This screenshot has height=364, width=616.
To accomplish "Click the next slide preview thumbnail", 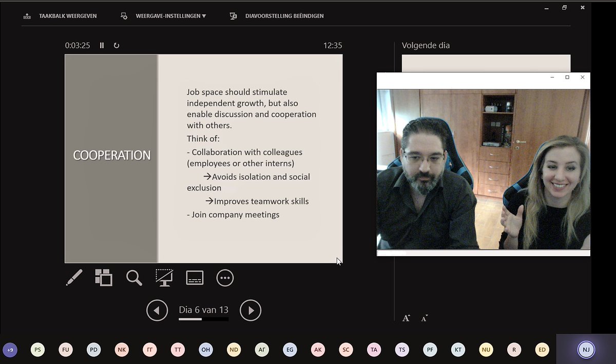I will (486, 63).
